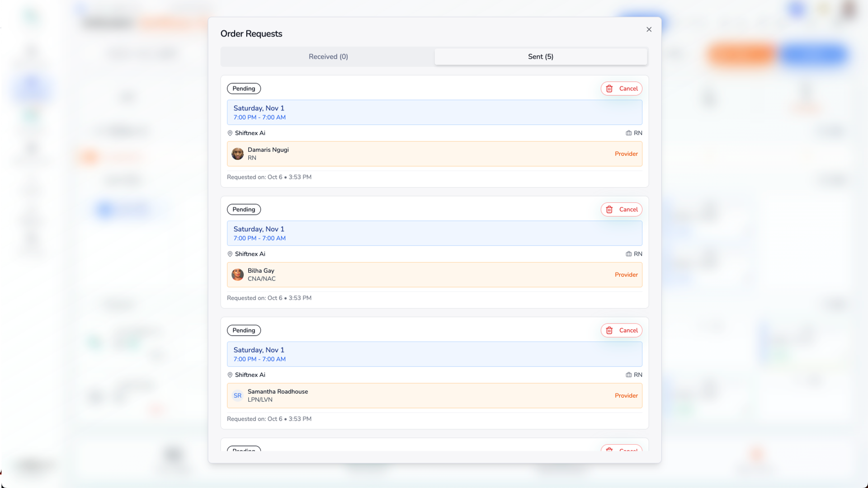Cancel the Samantha Roadhouse order request
This screenshot has width=868, height=488.
tap(621, 330)
